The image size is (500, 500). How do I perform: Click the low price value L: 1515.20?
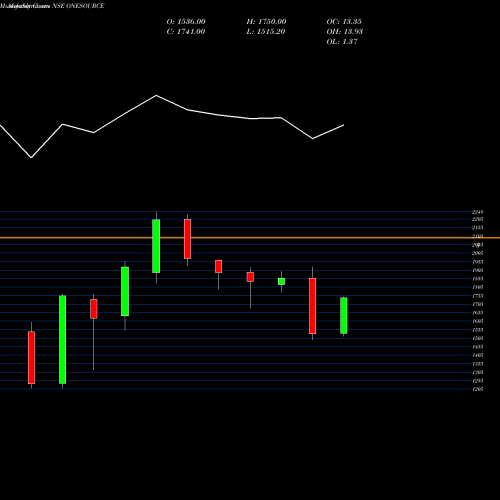[266, 32]
